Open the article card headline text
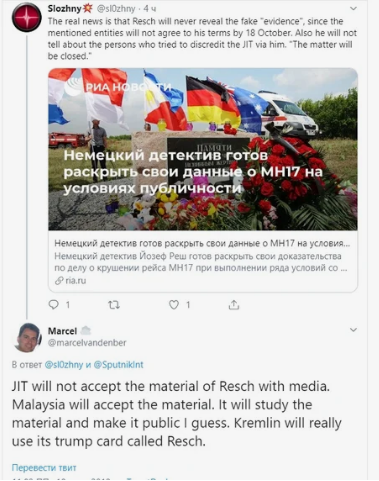Image resolution: width=379 pixels, height=481 pixels. pos(202,244)
